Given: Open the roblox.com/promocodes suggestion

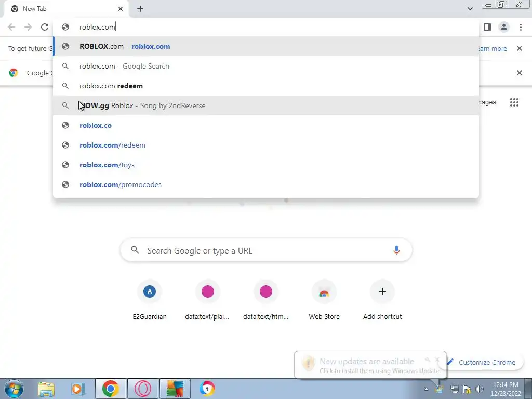Looking at the screenshot, I should click(x=267, y=184).
